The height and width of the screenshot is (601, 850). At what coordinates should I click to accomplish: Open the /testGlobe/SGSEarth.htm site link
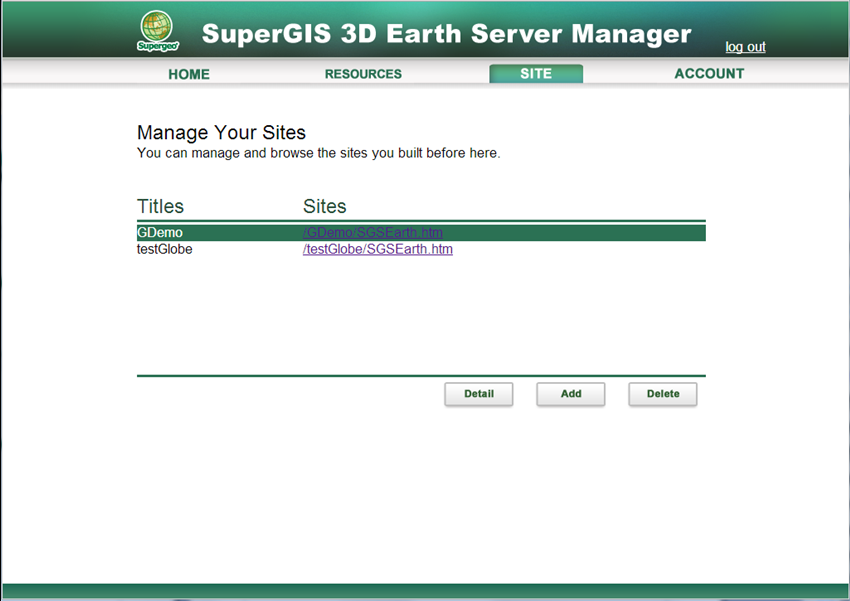click(378, 249)
